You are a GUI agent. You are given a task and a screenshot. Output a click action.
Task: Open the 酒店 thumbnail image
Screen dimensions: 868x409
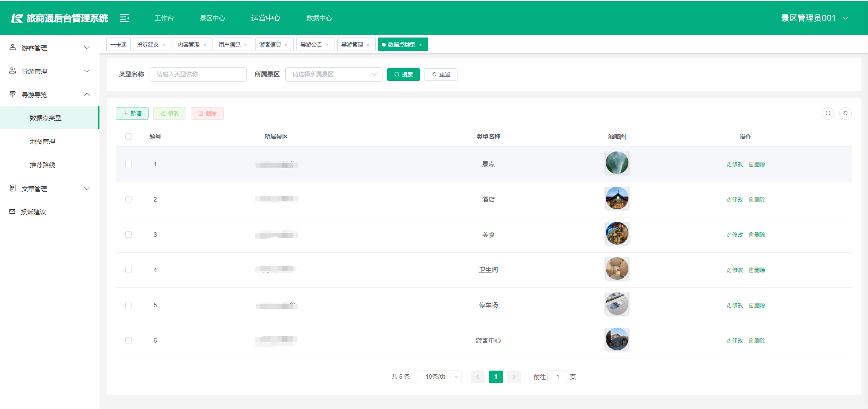tap(617, 198)
